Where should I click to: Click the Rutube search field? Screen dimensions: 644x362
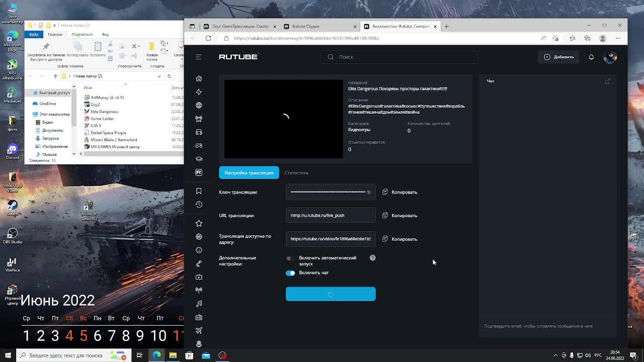(x=399, y=57)
